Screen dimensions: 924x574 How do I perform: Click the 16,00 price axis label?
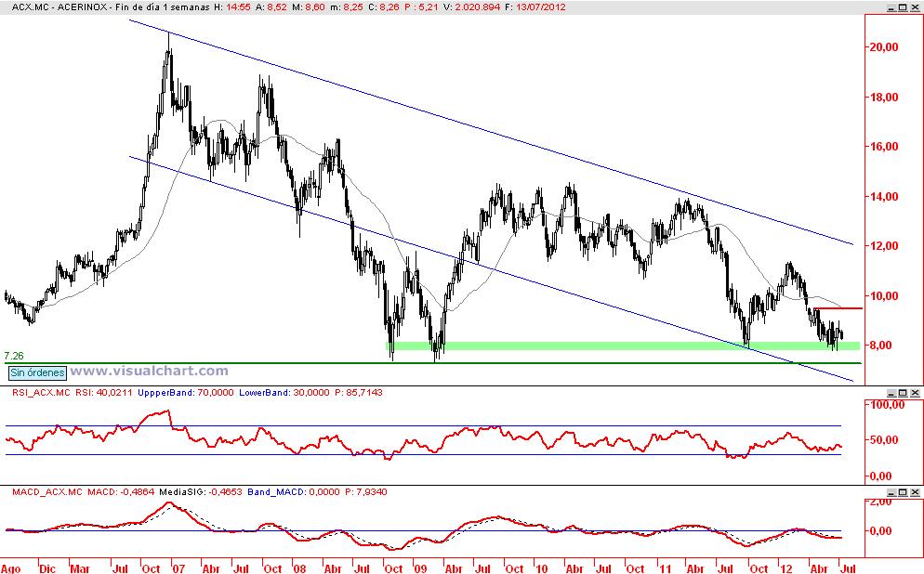click(885, 147)
